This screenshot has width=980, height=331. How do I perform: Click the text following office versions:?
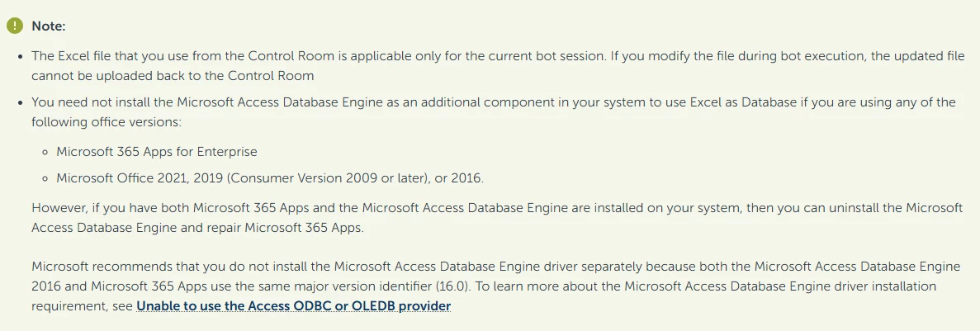click(x=107, y=122)
